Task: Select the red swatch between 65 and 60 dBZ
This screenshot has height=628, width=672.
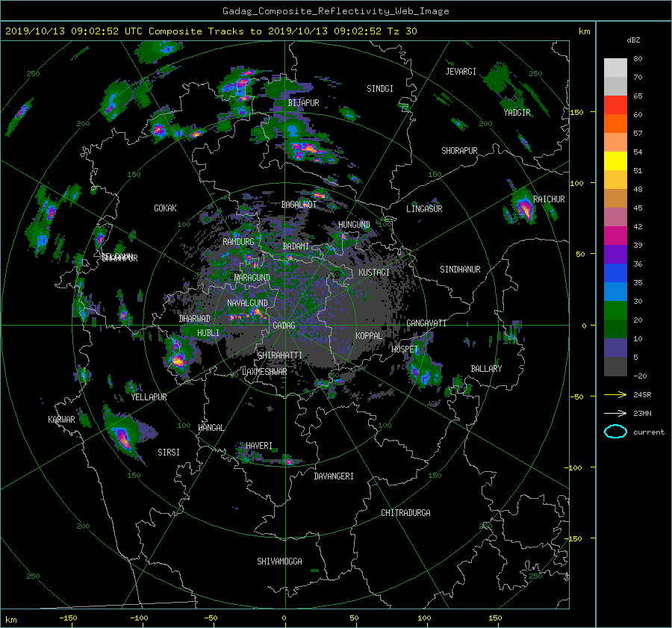Action: (615, 105)
